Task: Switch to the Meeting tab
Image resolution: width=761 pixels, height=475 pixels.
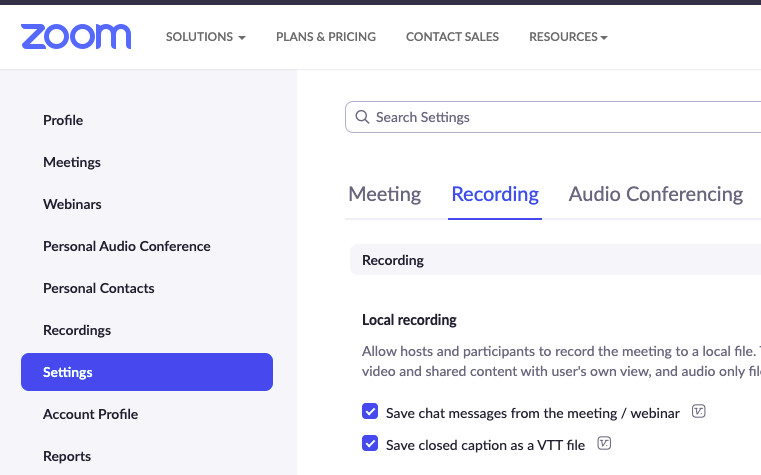Action: [384, 194]
